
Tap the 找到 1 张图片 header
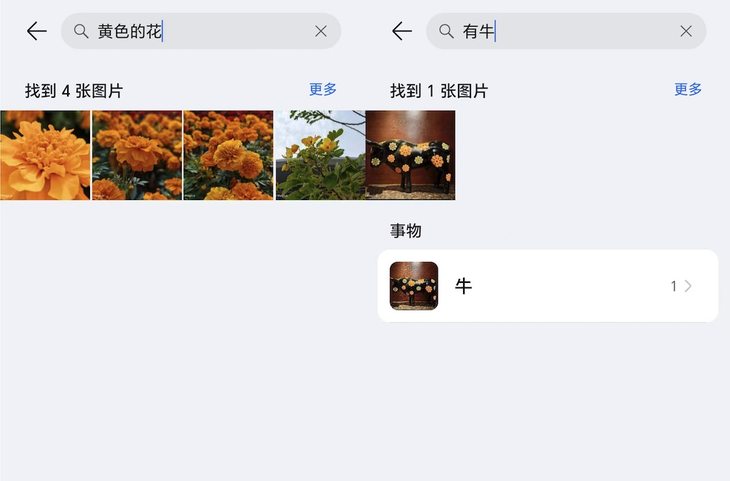(x=439, y=90)
